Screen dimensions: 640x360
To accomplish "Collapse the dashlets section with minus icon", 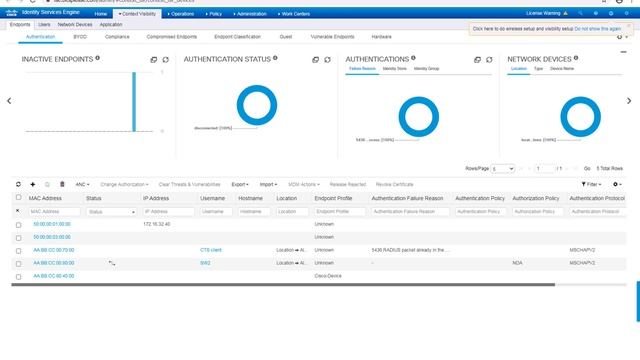I will pos(623,52).
